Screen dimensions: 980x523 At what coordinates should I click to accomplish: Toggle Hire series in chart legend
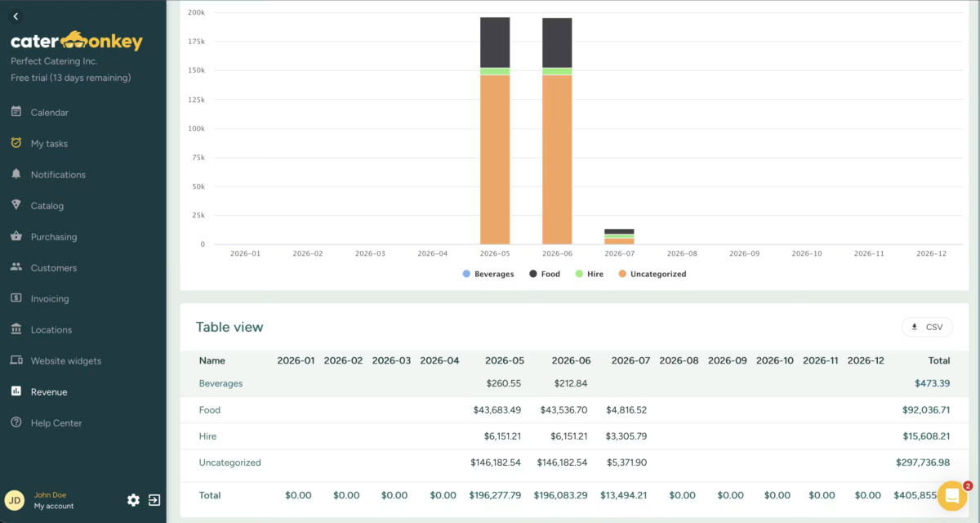pos(590,274)
